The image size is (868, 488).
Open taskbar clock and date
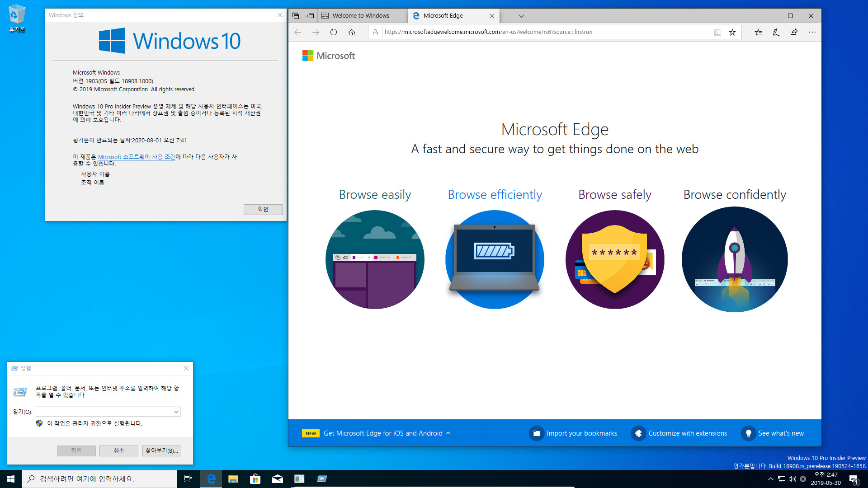coord(826,479)
